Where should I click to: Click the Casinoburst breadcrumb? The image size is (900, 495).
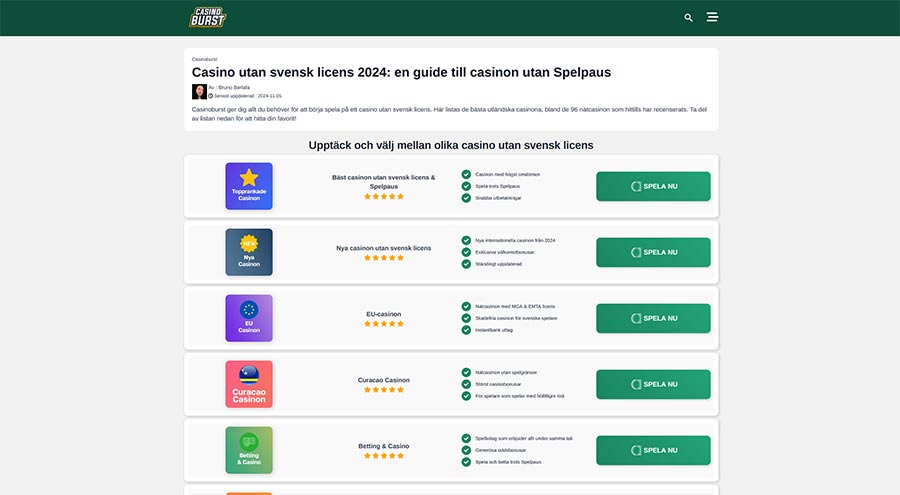coord(204,59)
